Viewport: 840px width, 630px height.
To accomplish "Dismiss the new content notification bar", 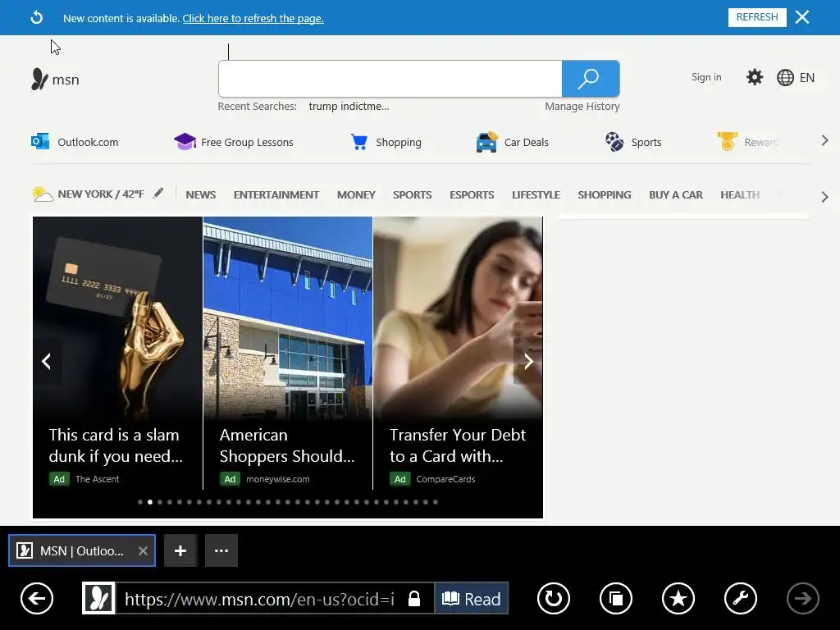I will click(802, 17).
